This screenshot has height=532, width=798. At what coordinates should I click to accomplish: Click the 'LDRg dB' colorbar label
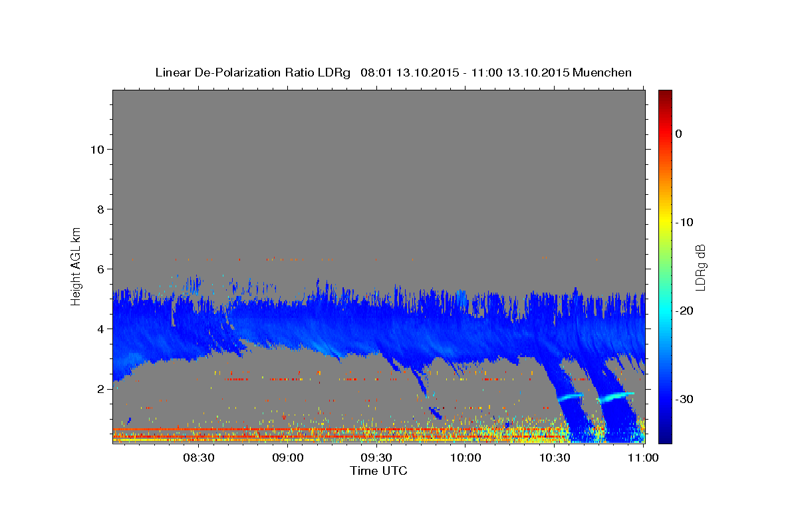[x=700, y=267]
